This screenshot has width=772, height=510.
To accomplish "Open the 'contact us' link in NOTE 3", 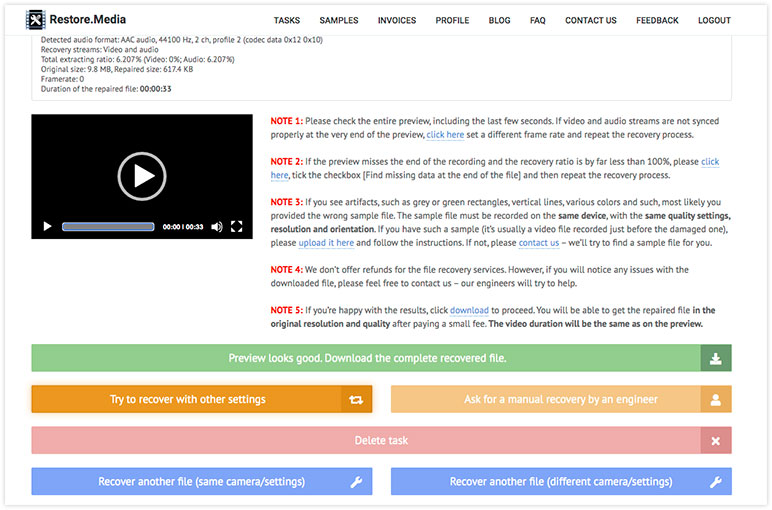I will click(x=539, y=243).
